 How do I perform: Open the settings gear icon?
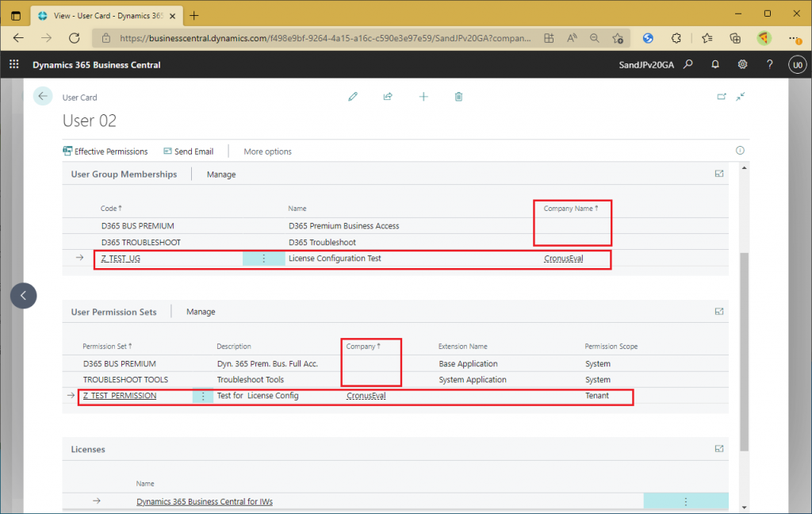point(742,64)
